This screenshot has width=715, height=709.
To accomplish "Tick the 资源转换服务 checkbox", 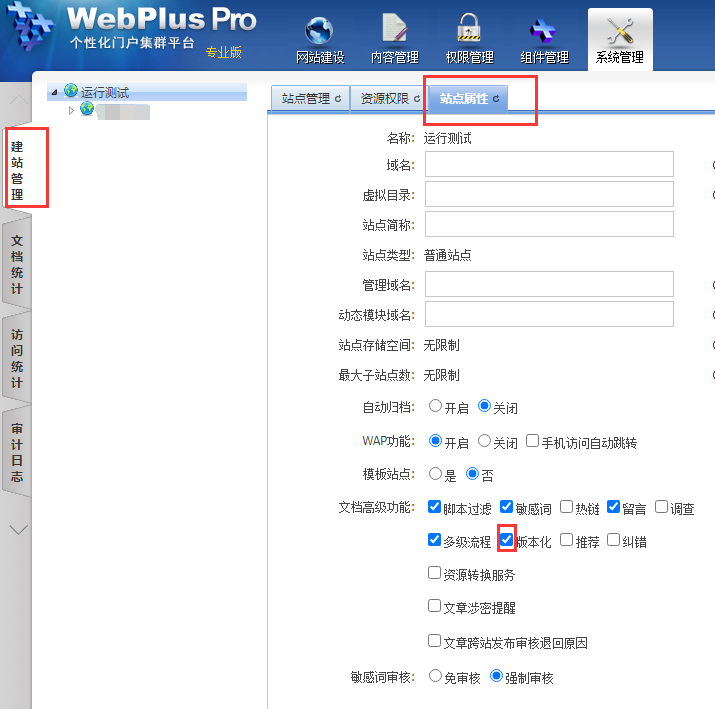I will tap(434, 574).
